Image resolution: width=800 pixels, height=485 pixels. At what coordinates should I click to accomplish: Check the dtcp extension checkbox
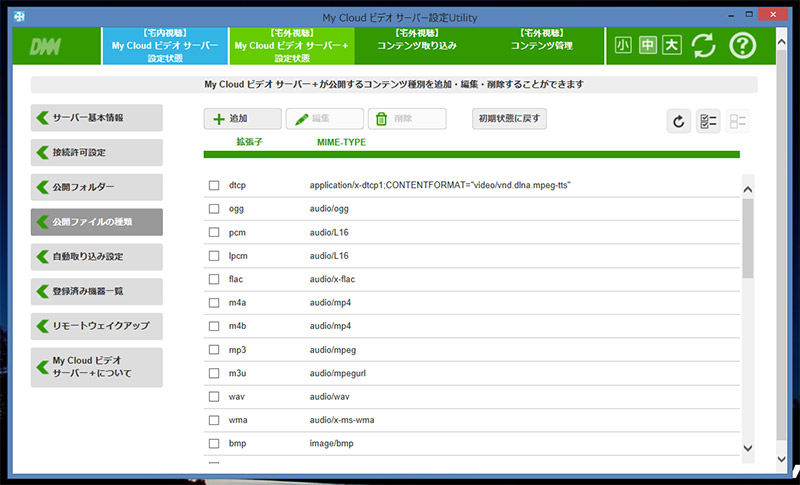[214, 185]
